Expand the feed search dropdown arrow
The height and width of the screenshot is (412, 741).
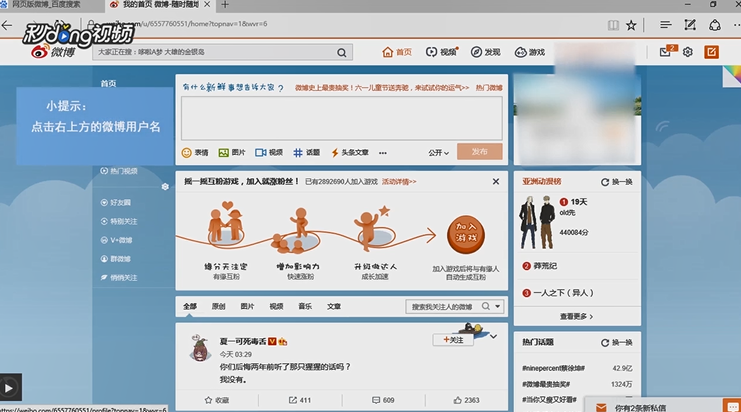pyautogui.click(x=497, y=307)
